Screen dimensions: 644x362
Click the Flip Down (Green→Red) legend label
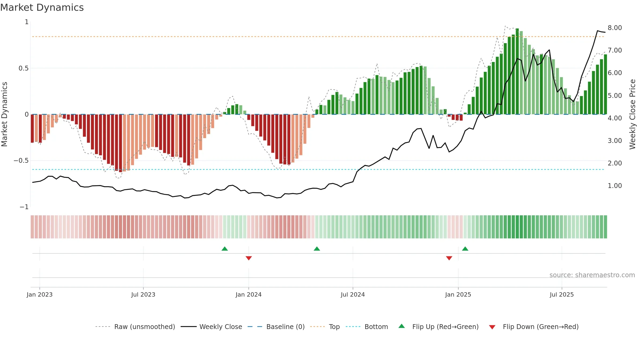[541, 327]
